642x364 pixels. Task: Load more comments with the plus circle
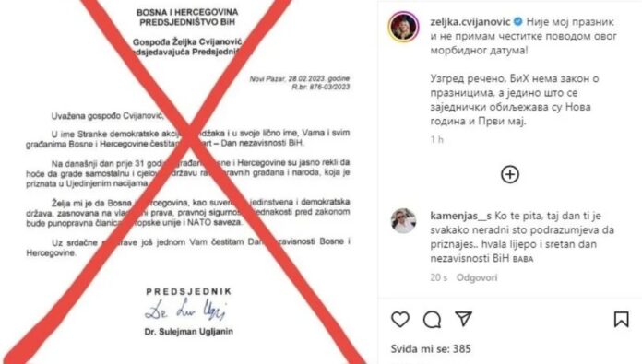click(510, 175)
